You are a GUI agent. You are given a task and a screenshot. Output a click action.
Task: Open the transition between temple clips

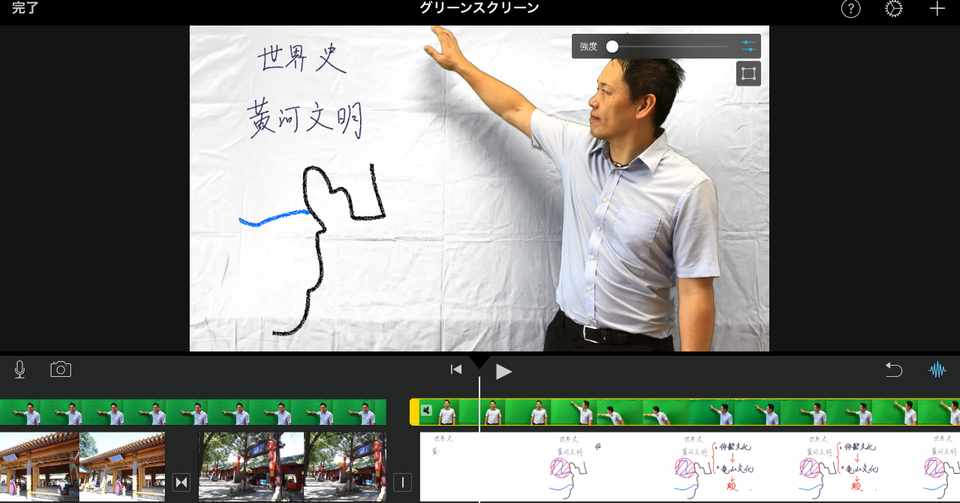click(x=181, y=482)
